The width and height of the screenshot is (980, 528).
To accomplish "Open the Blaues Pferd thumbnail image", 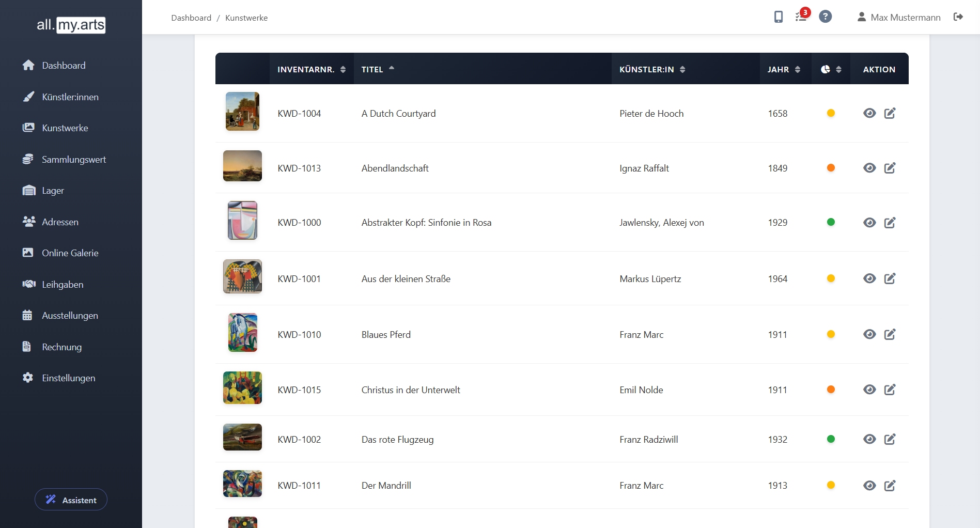I will pyautogui.click(x=243, y=332).
